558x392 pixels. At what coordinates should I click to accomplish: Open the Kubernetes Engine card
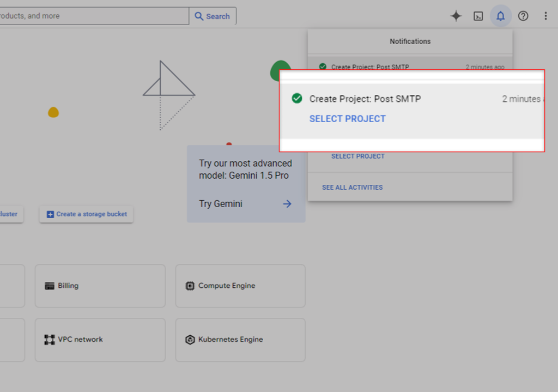coord(240,340)
